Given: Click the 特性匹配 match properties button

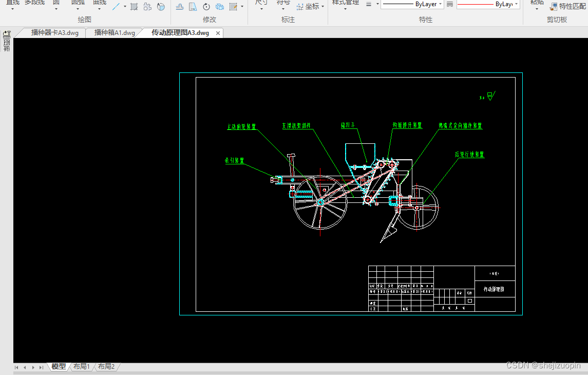Looking at the screenshot, I should 568,6.
